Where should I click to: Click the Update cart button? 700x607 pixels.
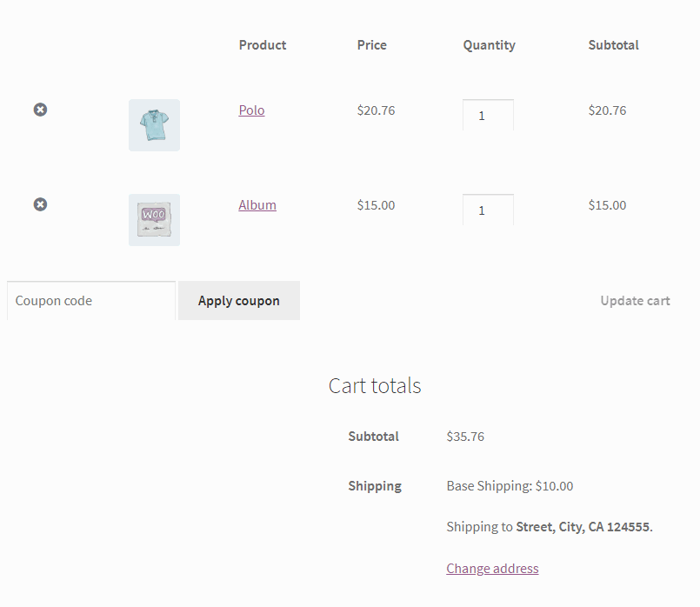(x=635, y=300)
